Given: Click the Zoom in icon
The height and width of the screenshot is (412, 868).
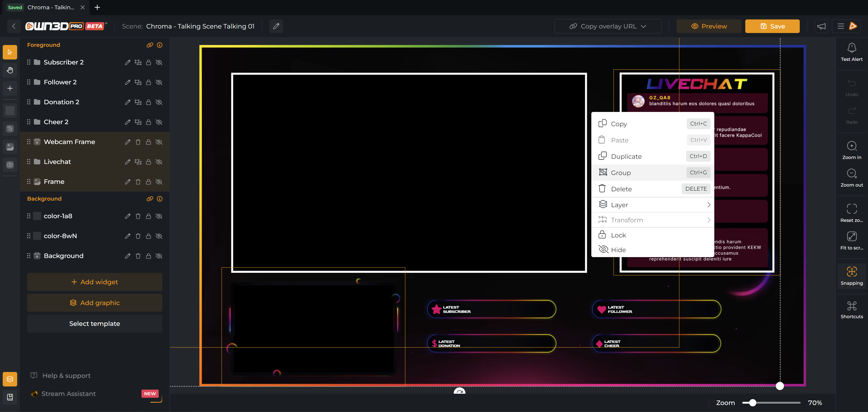Looking at the screenshot, I should pyautogui.click(x=851, y=146).
